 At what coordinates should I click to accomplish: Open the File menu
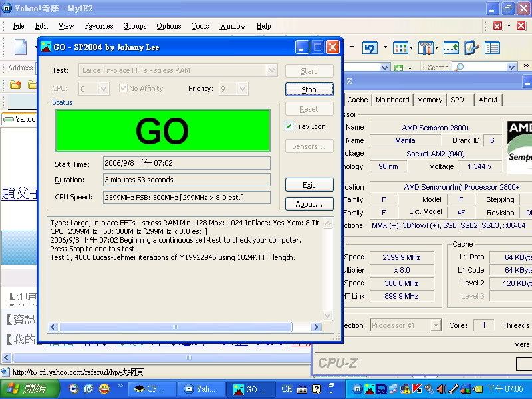pyautogui.click(x=19, y=26)
